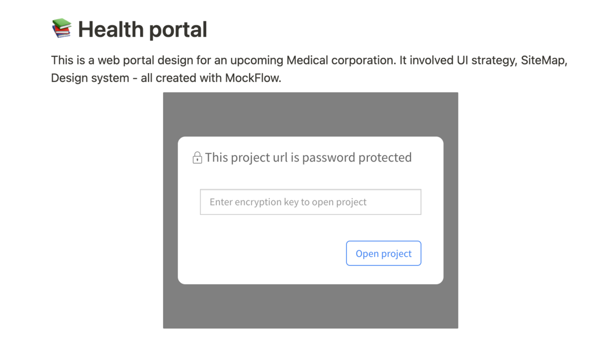The width and height of the screenshot is (597, 364).
Task: Select the lock symbol before the protection message
Action: click(196, 157)
